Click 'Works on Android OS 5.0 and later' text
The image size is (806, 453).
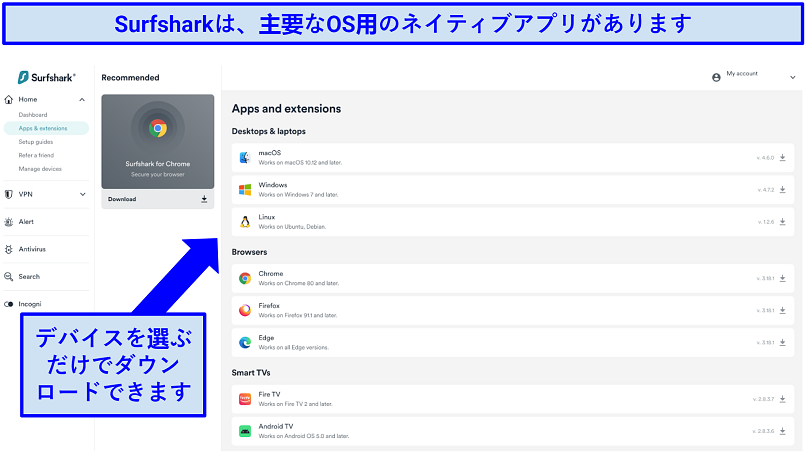point(304,436)
